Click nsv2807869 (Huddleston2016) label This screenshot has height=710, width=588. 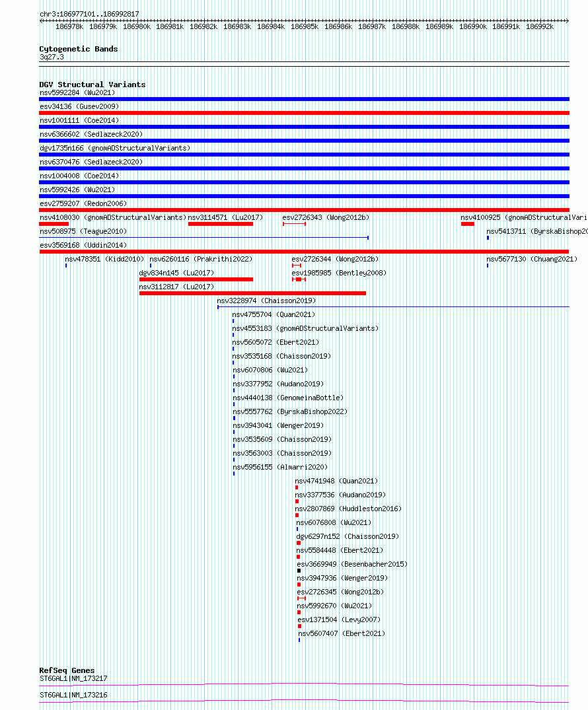click(348, 509)
